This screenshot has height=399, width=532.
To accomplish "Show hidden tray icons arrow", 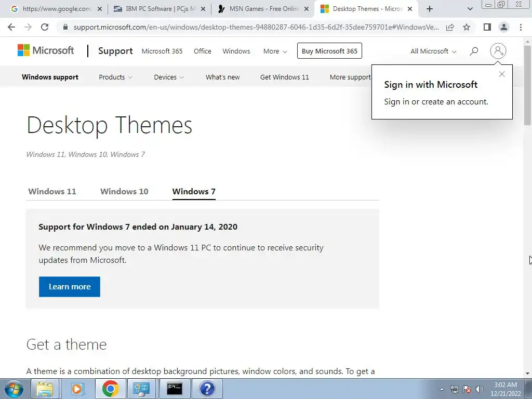I will click(442, 389).
